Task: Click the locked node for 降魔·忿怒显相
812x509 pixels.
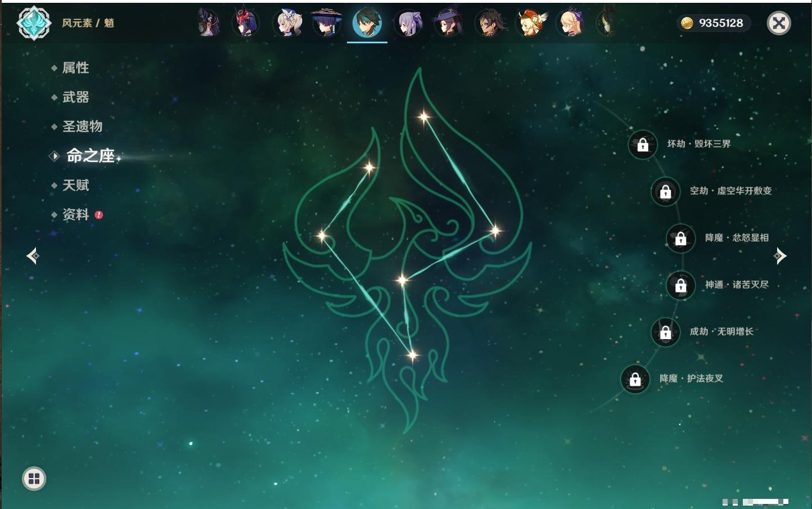Action: (x=680, y=238)
